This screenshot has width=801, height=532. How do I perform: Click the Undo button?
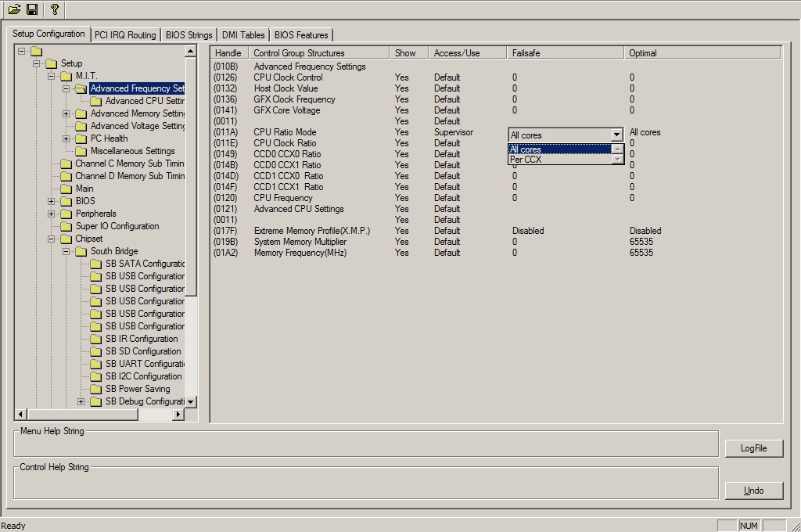coord(753,491)
